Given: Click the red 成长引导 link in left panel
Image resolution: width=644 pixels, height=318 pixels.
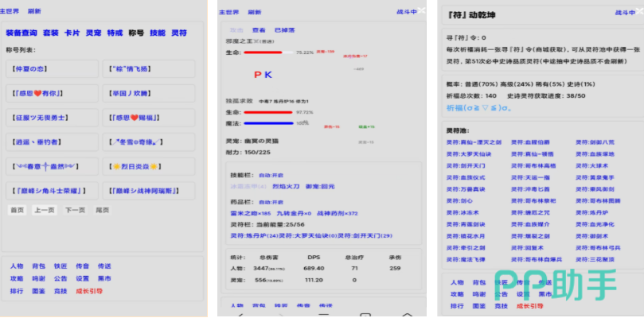Looking at the screenshot, I should point(88,292).
